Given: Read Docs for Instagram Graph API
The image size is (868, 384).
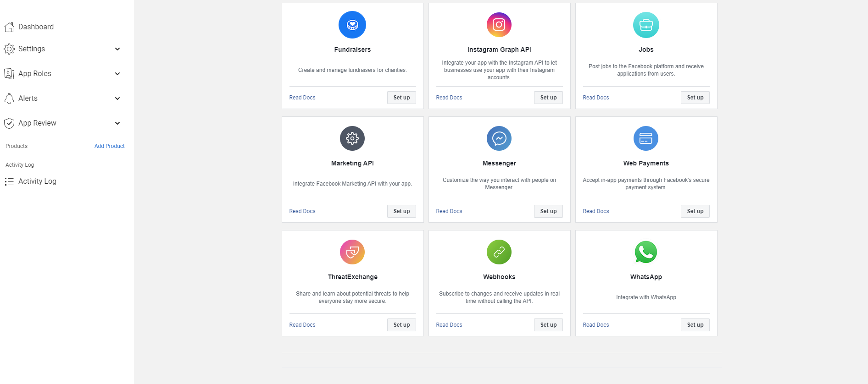Looking at the screenshot, I should point(449,98).
